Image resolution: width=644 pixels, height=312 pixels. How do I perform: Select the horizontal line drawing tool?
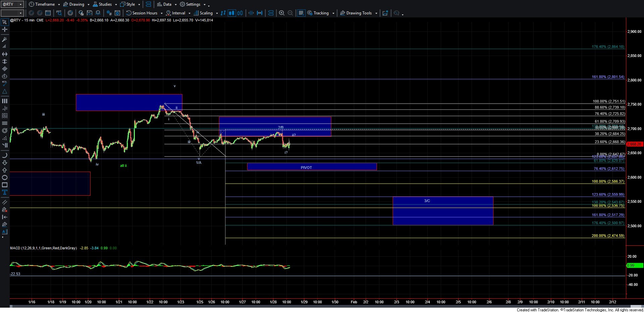(5, 54)
